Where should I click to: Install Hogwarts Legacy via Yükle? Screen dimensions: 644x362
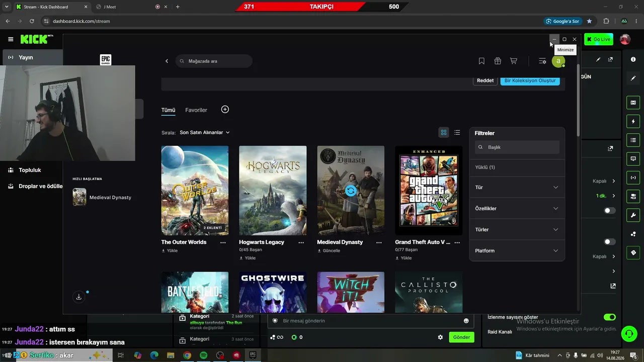pos(248,258)
